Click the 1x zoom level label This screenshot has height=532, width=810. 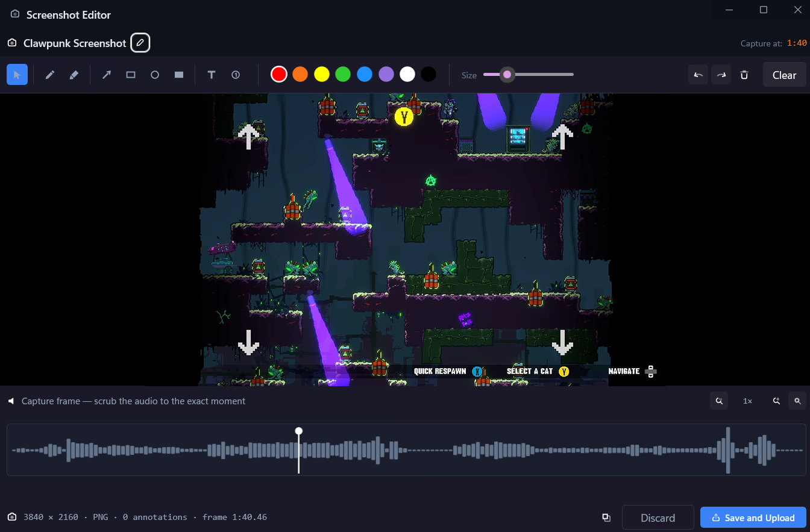(x=747, y=401)
